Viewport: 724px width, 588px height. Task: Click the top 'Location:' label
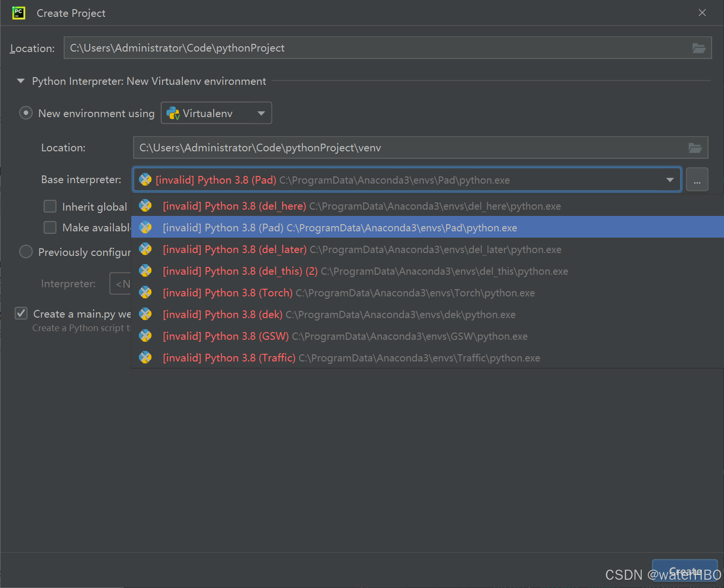(x=32, y=48)
